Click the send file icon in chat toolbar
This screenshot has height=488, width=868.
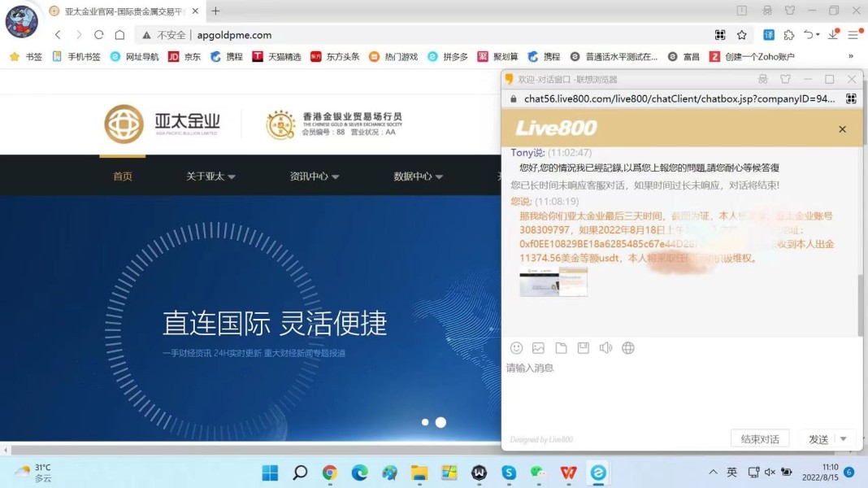(x=561, y=348)
